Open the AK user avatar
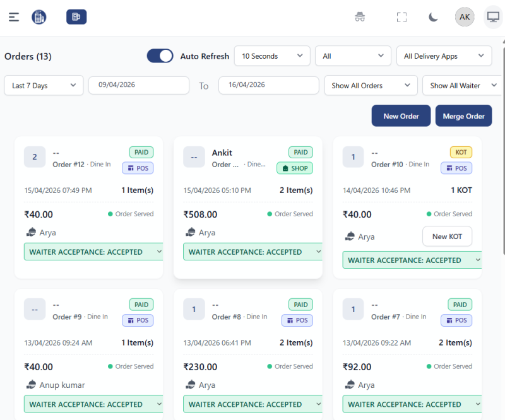Viewport: 505px width, 420px height. (465, 17)
